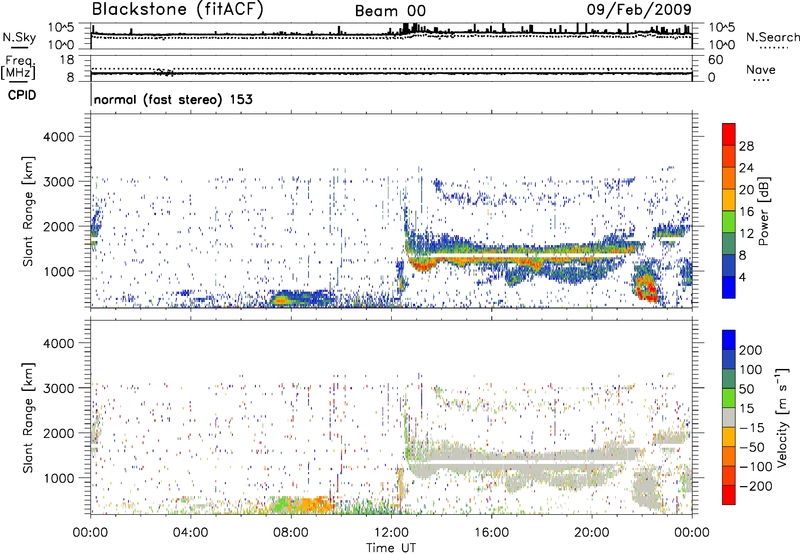
Task: Click the red bottom of the Velocity color bar
Action: [729, 494]
